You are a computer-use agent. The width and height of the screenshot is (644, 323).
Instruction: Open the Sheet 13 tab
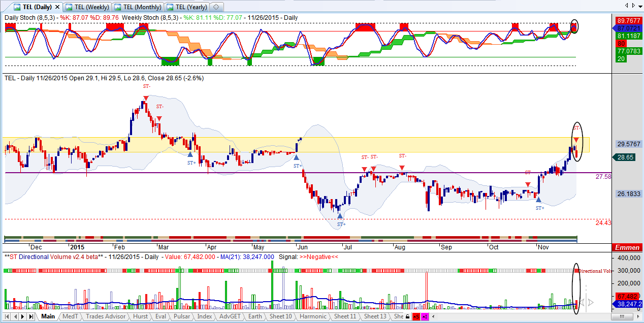tap(375, 316)
